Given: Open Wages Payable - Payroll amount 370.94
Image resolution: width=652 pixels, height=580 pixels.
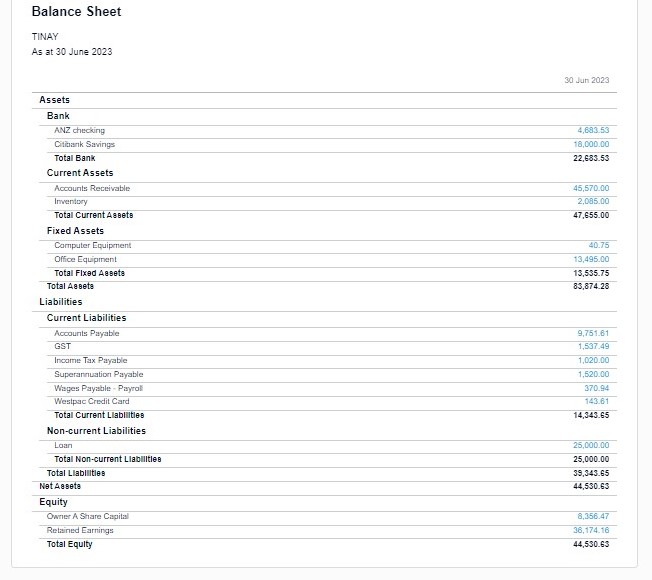Looking at the screenshot, I should [x=596, y=387].
